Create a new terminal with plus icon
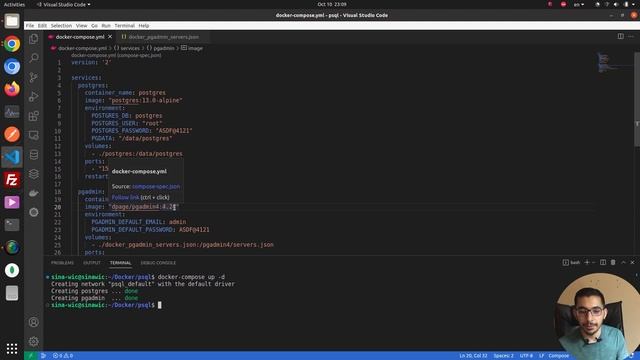 point(587,262)
